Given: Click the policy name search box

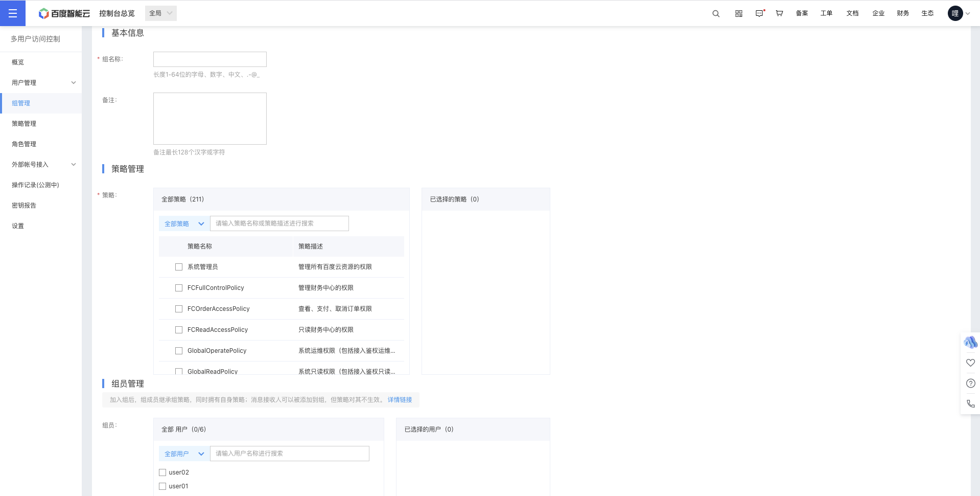Looking at the screenshot, I should (279, 223).
